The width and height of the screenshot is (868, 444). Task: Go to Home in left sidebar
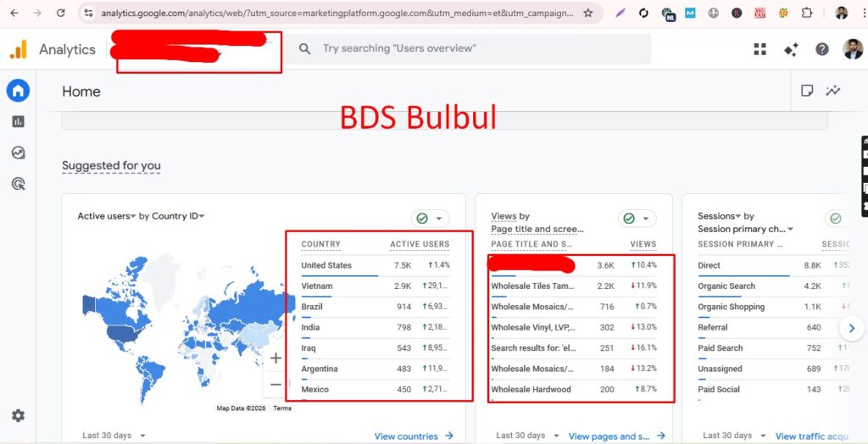[x=19, y=91]
